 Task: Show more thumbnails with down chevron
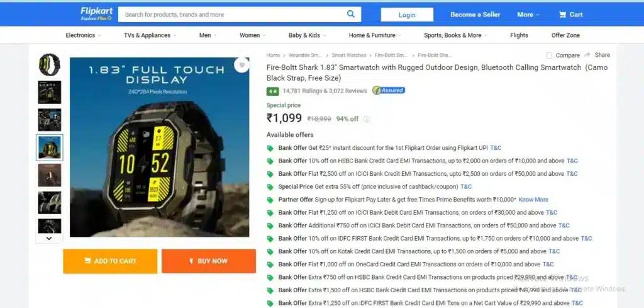click(x=49, y=238)
